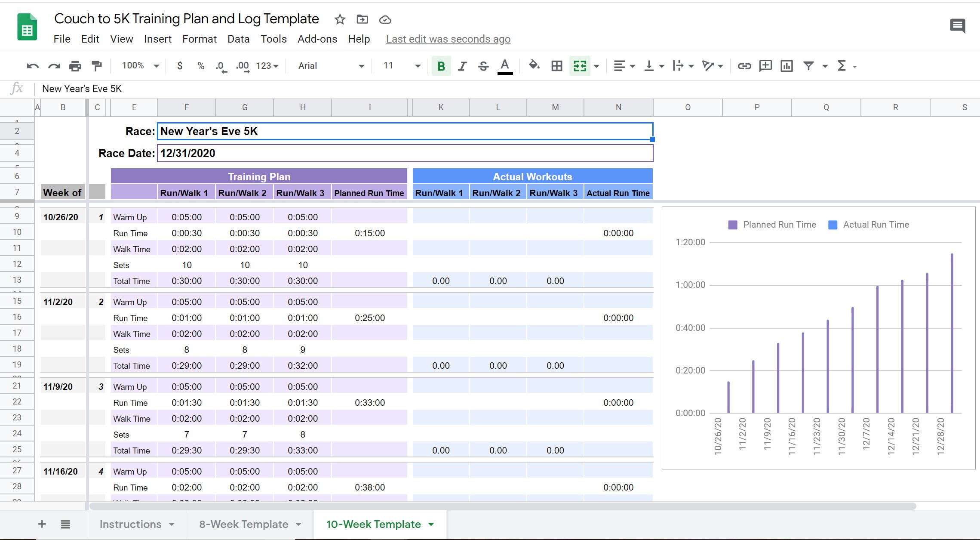This screenshot has height=540, width=980.
Task: Switch to the 8-Week Template tab
Action: pyautogui.click(x=243, y=524)
